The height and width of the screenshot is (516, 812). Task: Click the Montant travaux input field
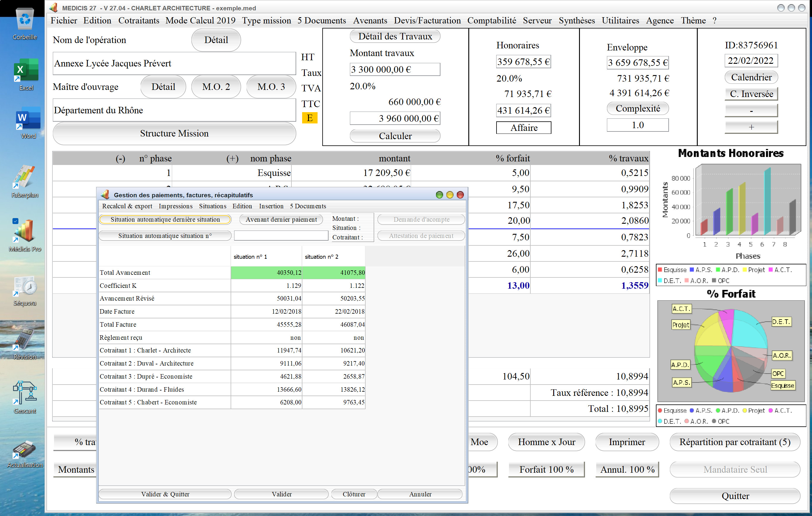(x=395, y=69)
